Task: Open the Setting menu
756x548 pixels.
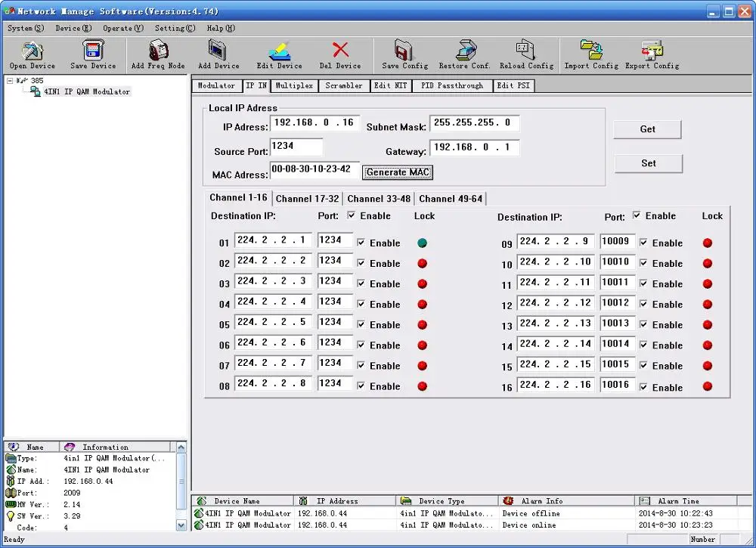Action: pyautogui.click(x=174, y=28)
